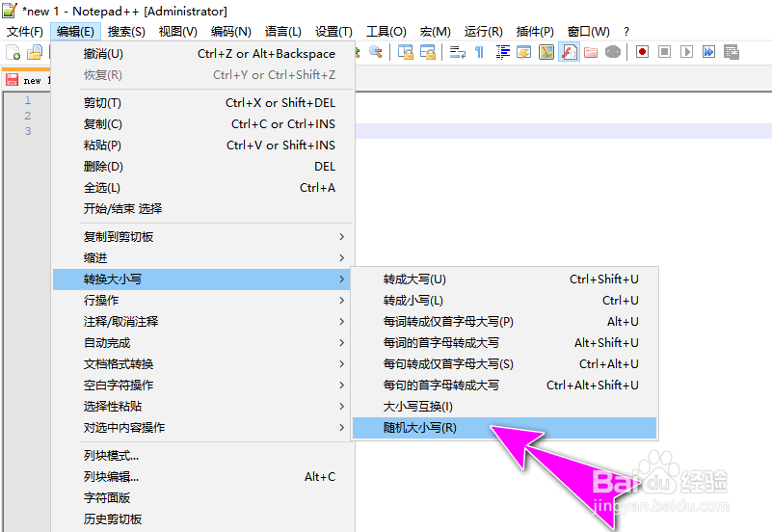Click the gray monitoring toolbar icon

pos(612,52)
